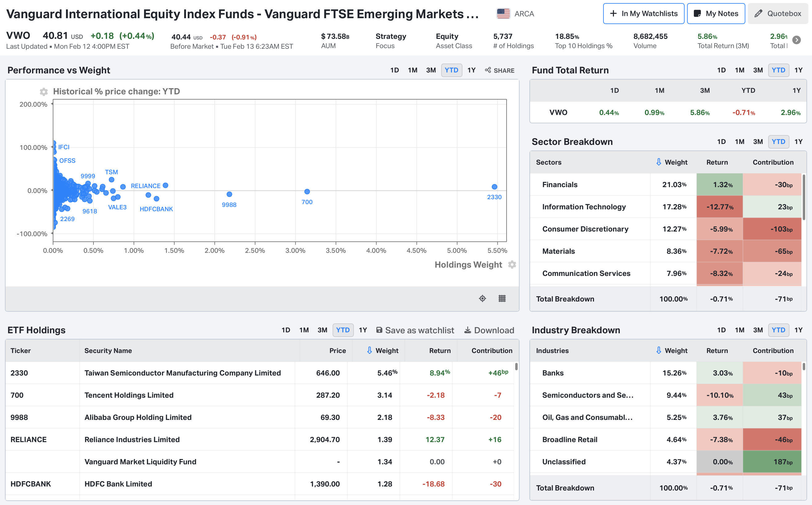Select YTD in Performance vs Weight
The height and width of the screenshot is (505, 812).
(451, 70)
